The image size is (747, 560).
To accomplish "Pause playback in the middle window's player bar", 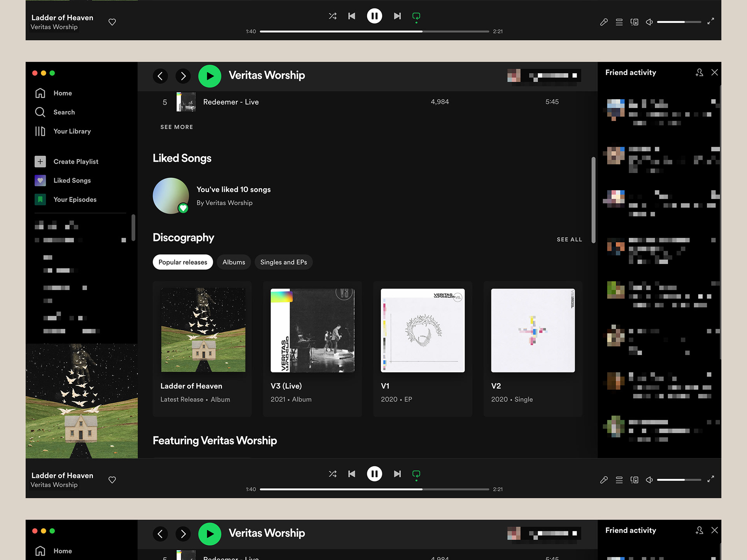I will point(375,474).
